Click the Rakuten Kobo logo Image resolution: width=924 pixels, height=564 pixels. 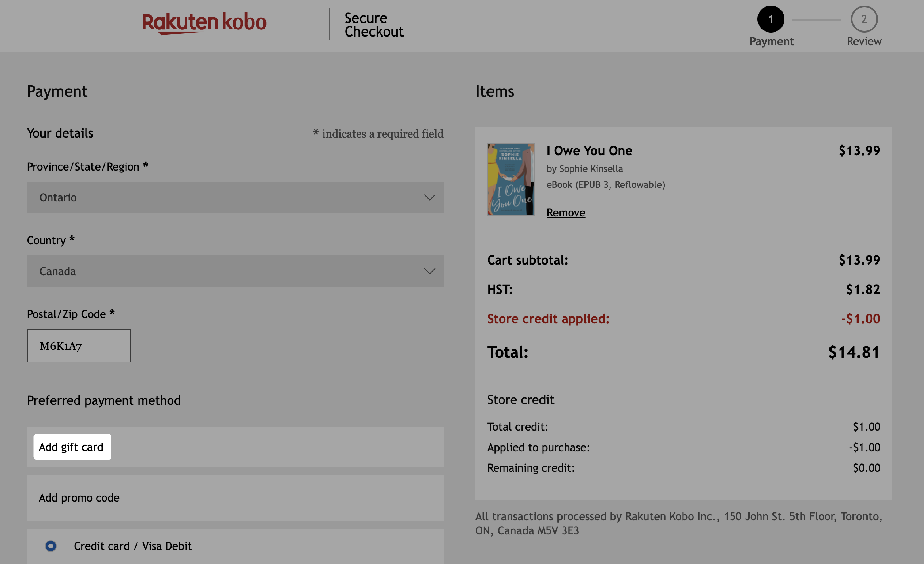point(205,23)
